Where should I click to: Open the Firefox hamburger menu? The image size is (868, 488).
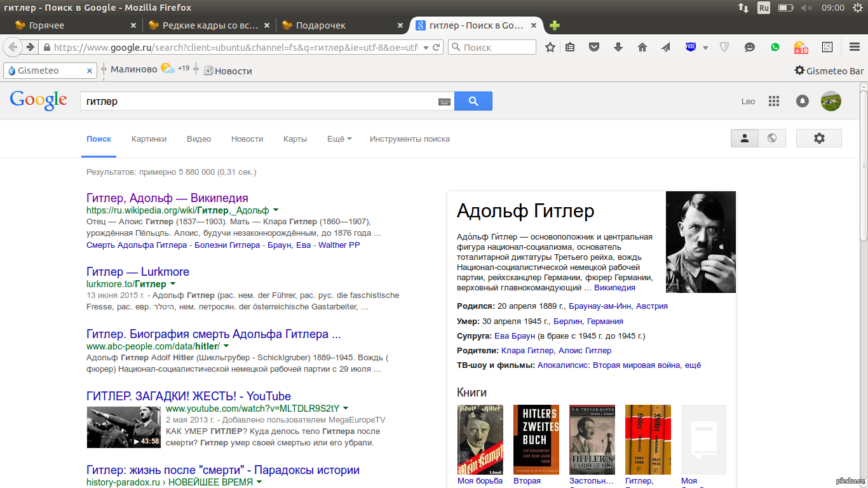(x=855, y=47)
